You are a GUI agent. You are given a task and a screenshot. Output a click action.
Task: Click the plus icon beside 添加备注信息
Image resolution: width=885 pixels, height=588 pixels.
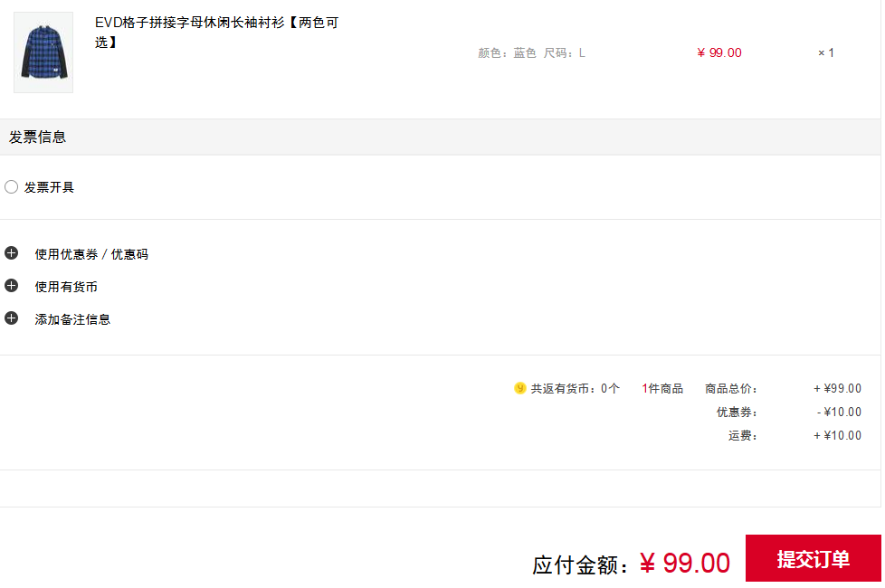(11, 318)
